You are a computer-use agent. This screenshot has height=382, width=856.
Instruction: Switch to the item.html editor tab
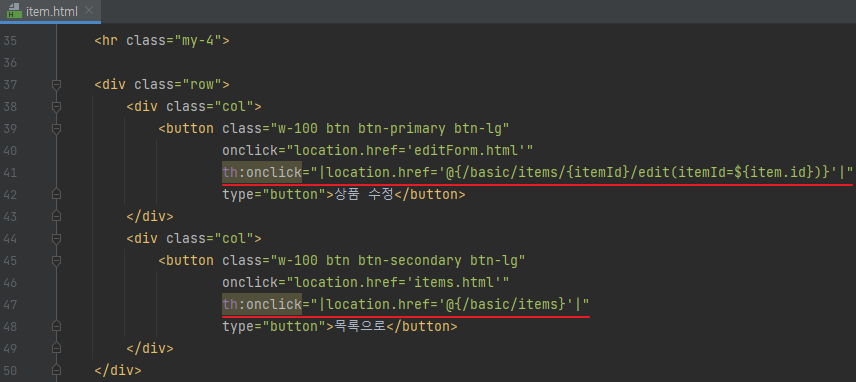(x=50, y=11)
